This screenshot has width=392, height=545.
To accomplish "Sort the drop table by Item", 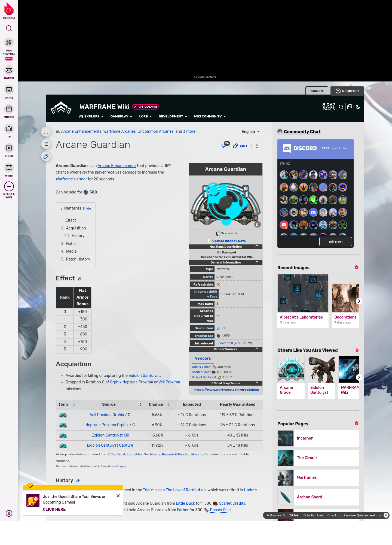I will (67, 405).
